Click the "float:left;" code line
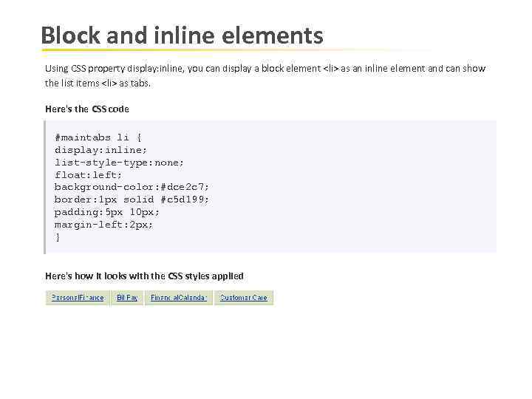The height and width of the screenshot is (399, 532). [x=88, y=175]
